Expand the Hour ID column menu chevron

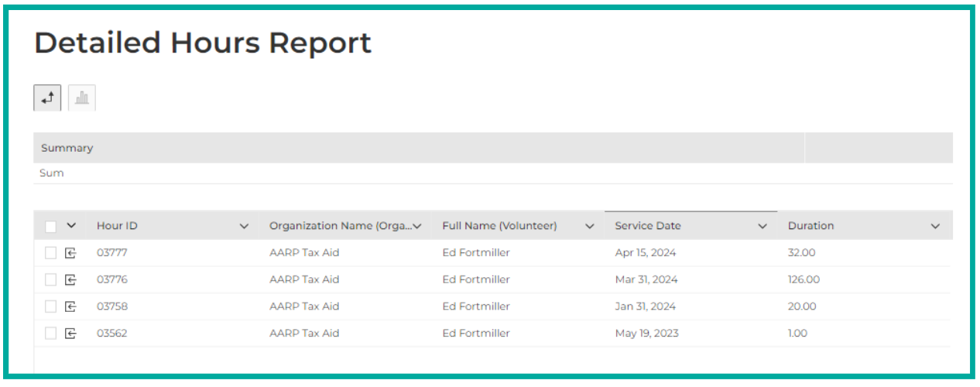coord(245,227)
